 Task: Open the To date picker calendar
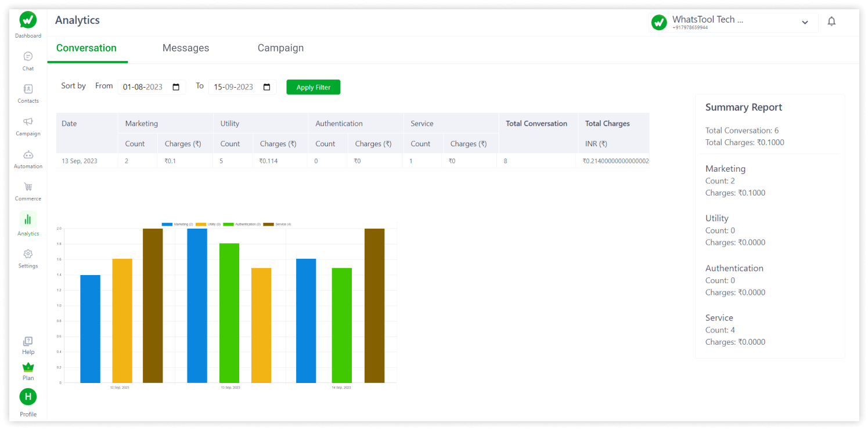266,86
